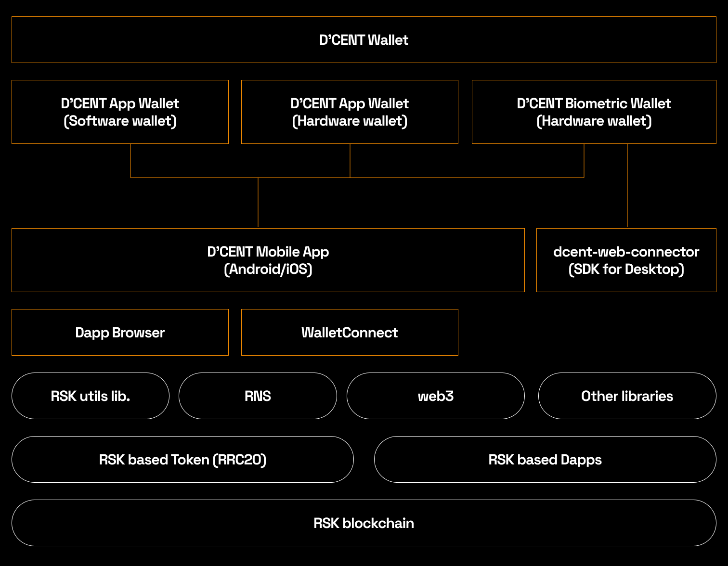Click the D'CENT Biometric Wallet box

594,112
